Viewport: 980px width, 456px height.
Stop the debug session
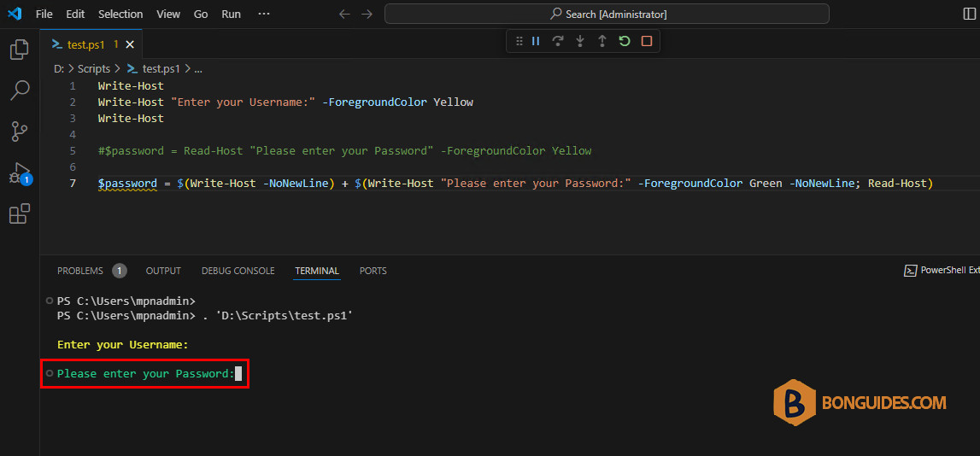click(x=647, y=41)
